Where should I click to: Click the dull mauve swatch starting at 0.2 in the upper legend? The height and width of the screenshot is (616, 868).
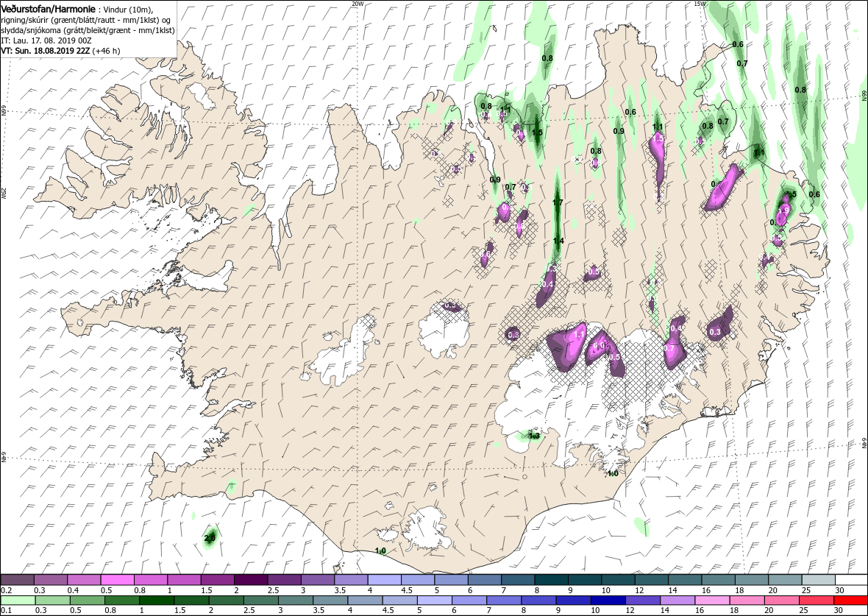pos(17,579)
